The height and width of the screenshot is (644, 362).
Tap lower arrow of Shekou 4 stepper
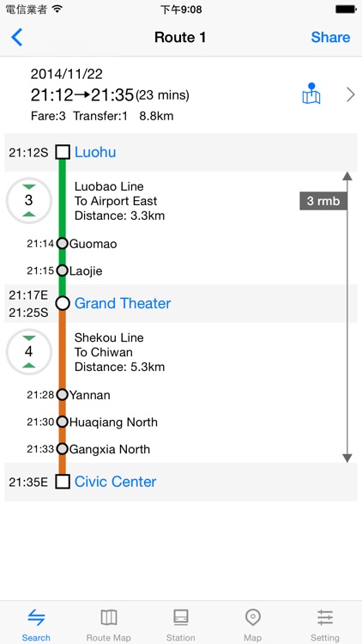(29, 365)
